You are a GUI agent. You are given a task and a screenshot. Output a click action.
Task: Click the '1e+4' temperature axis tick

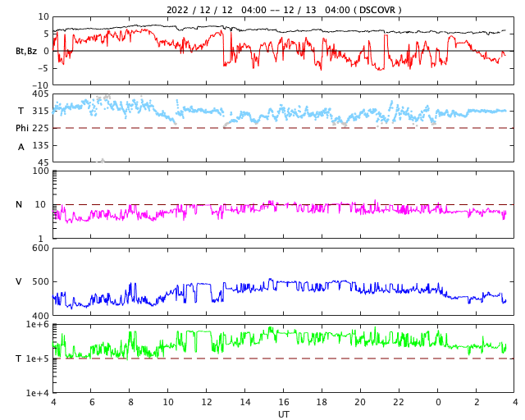[x=38, y=393]
